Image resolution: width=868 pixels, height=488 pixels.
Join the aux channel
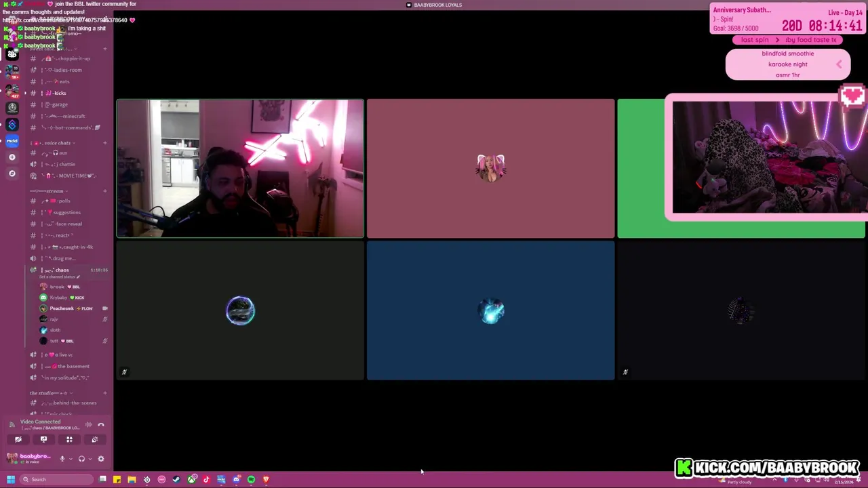point(68,152)
